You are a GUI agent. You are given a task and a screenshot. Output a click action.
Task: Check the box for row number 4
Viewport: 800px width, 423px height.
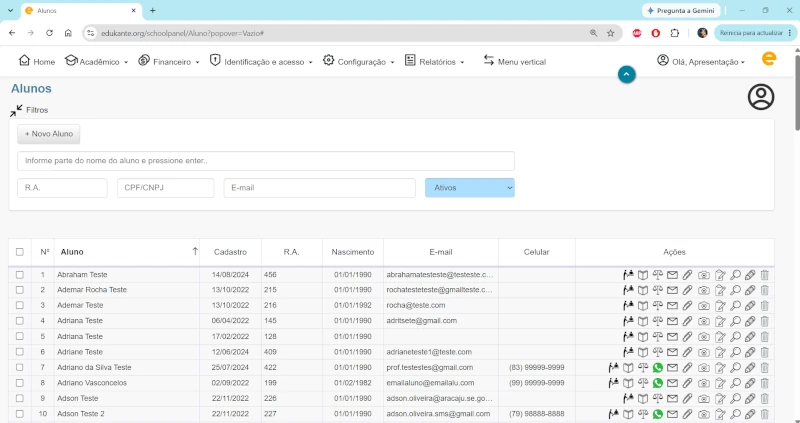click(19, 321)
